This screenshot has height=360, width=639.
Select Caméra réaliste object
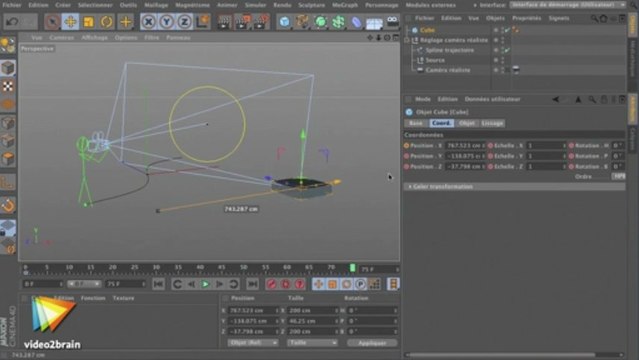click(448, 70)
